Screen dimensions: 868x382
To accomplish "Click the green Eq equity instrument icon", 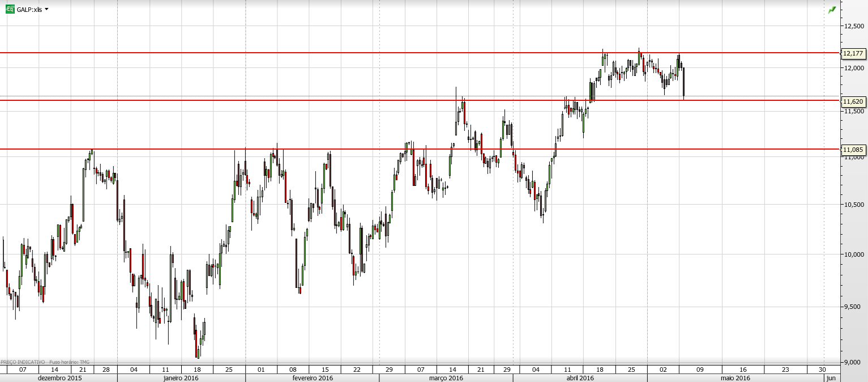I will coord(10,9).
